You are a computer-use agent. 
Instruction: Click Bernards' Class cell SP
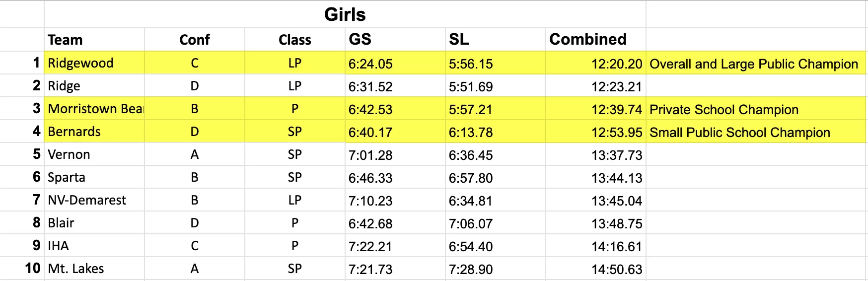(x=294, y=132)
